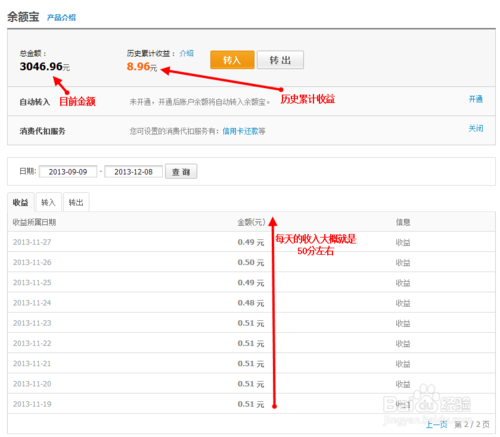Edit end date field 2013-12-08
Viewport: 500px width, 437px height.
[x=133, y=172]
